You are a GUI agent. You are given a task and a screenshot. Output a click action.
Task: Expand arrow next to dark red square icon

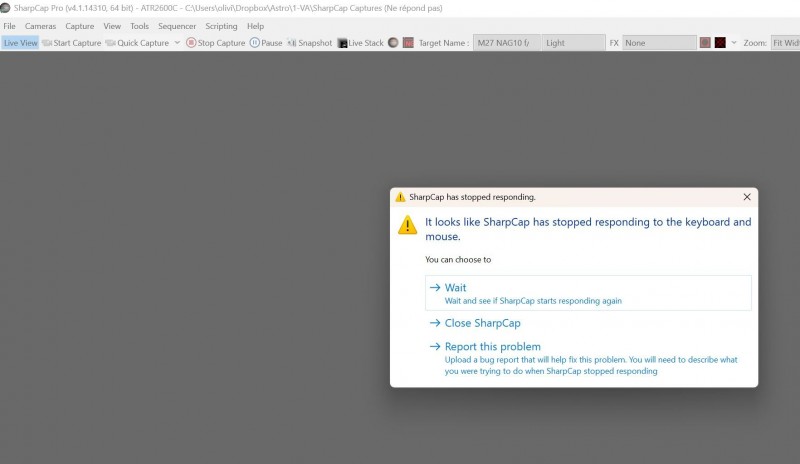(x=734, y=43)
